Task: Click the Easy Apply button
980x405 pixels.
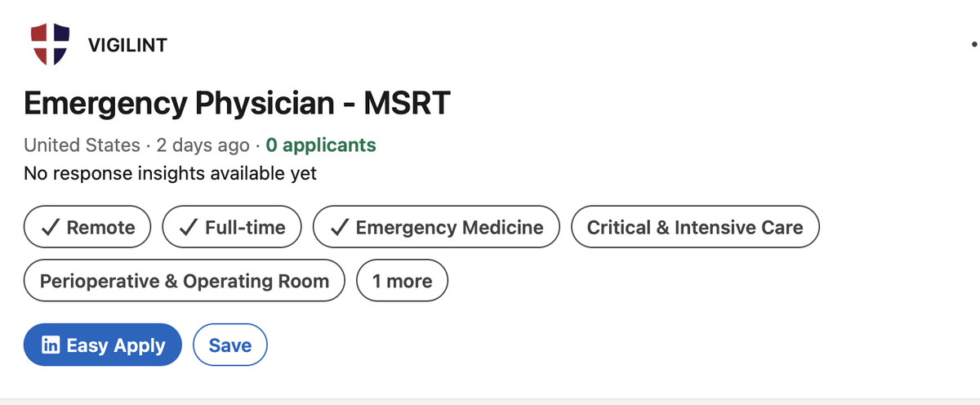Action: pyautogui.click(x=103, y=345)
